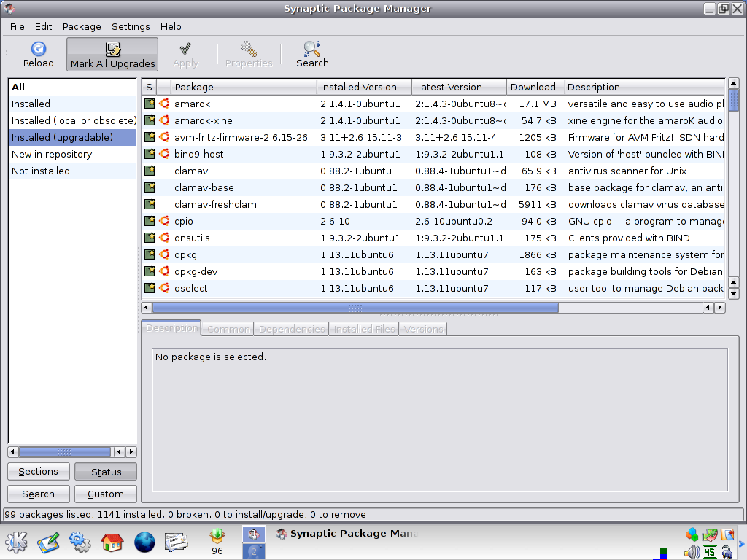This screenshot has height=560, width=747.
Task: Toggle status box for clamav-base package
Action: coord(150,187)
